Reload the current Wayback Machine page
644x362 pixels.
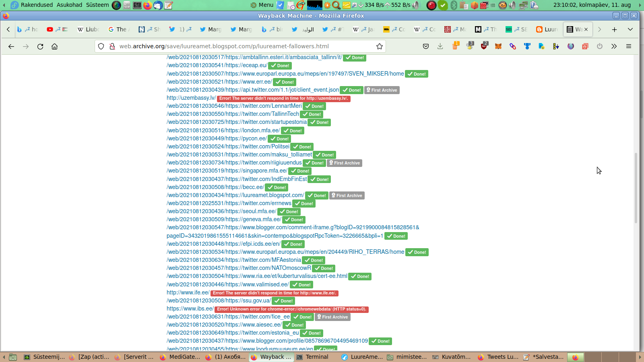(x=40, y=46)
